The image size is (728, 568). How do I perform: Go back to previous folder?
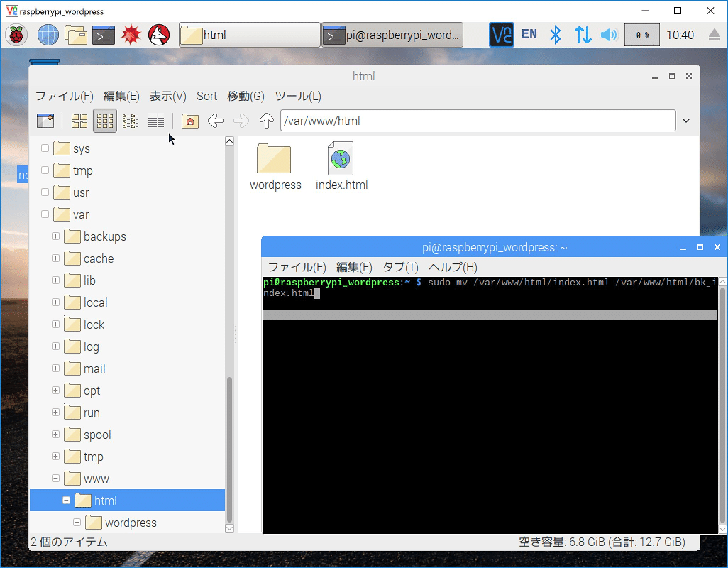(216, 121)
